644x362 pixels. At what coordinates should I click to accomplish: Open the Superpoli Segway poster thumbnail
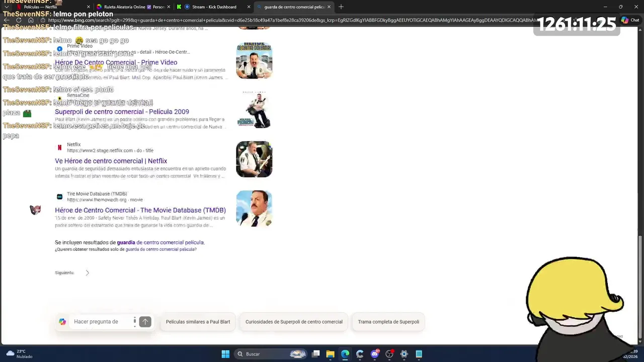coord(254,110)
